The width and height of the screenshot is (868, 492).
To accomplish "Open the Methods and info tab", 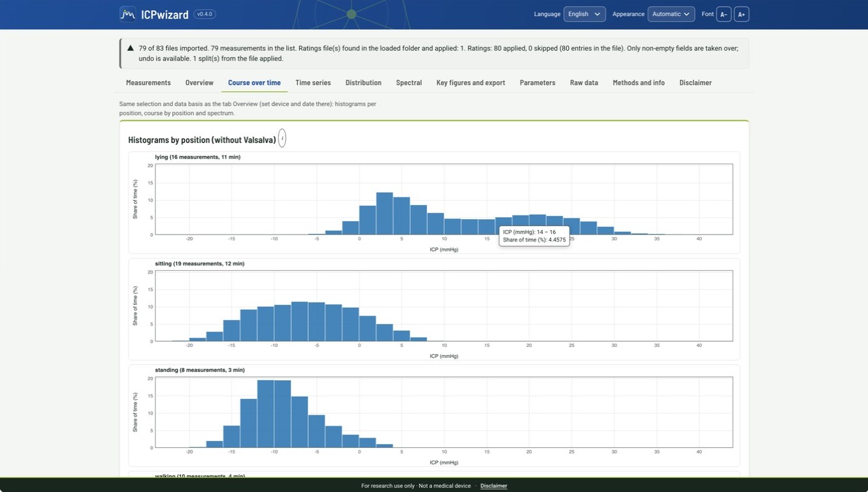I will (639, 82).
